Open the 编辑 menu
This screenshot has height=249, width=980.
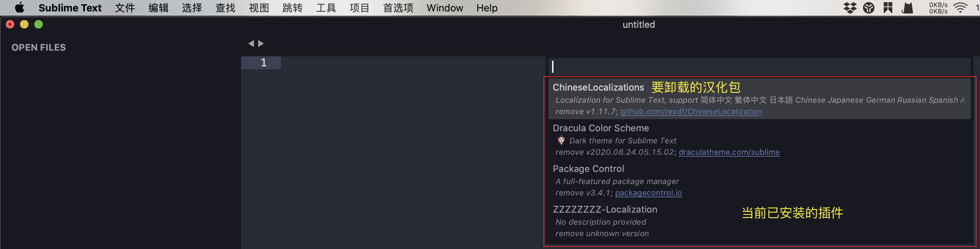(158, 8)
